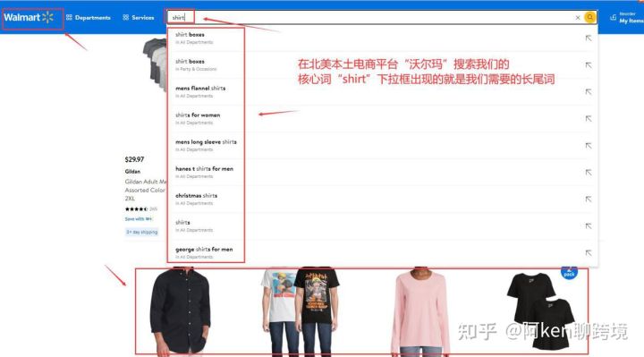Screen dimensions: 644x357
Task: Open the Naruto graphic tees product image
Action: pos(301,311)
